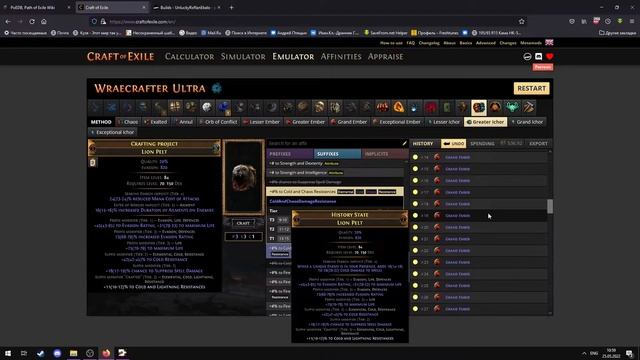
Task: Click the history list scrollbar thumb
Action: click(550, 207)
